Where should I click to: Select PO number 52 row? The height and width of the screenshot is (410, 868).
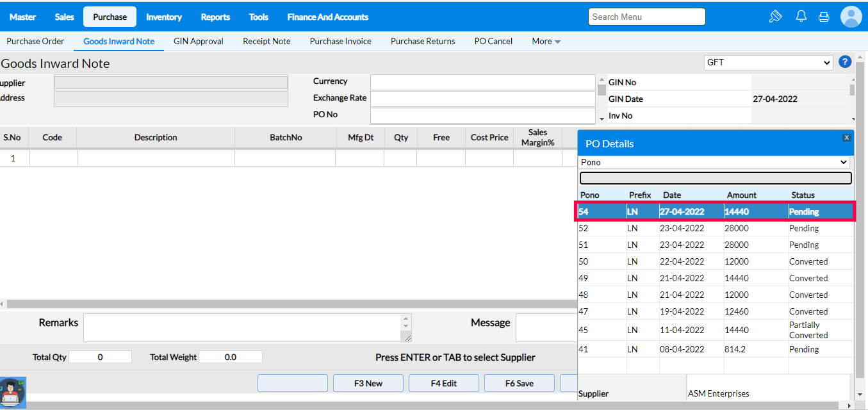(715, 229)
